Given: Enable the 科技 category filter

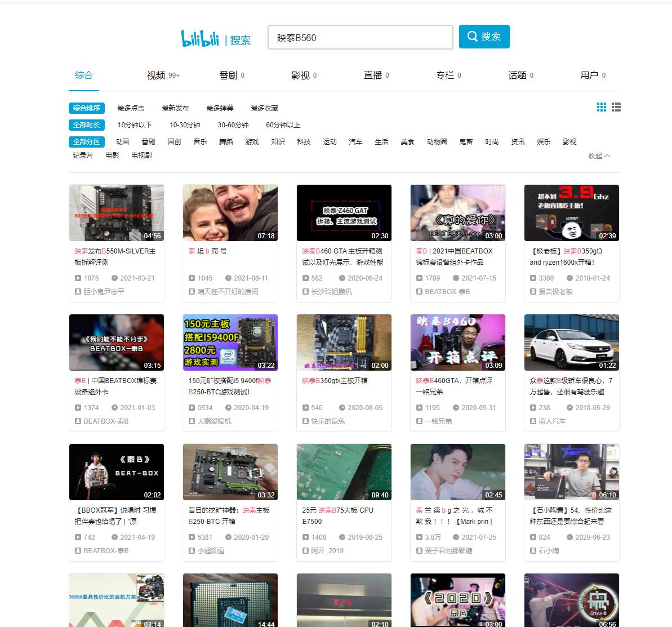Looking at the screenshot, I should (304, 142).
